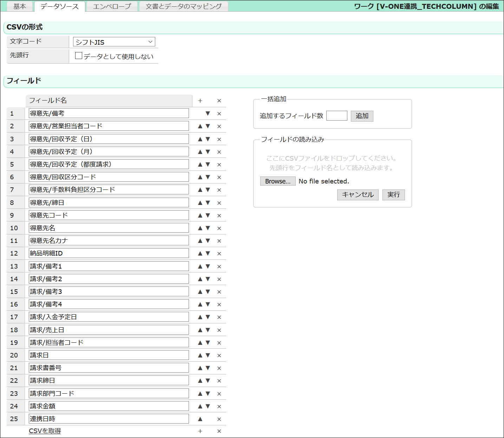Remove the 請求書番号 field
This screenshot has width=504, height=438.
[219, 368]
